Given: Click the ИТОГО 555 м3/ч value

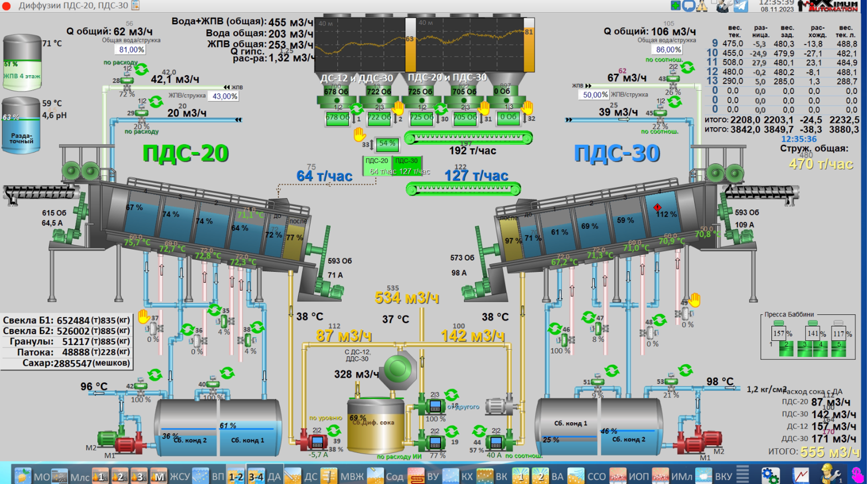Looking at the screenshot, I should [x=829, y=451].
